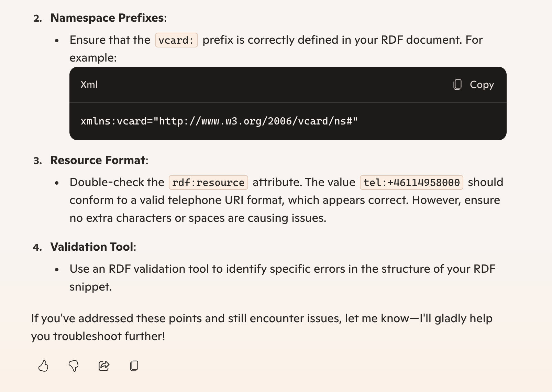Click the thumbs up feedback icon
Image resolution: width=552 pixels, height=392 pixels.
click(x=43, y=366)
